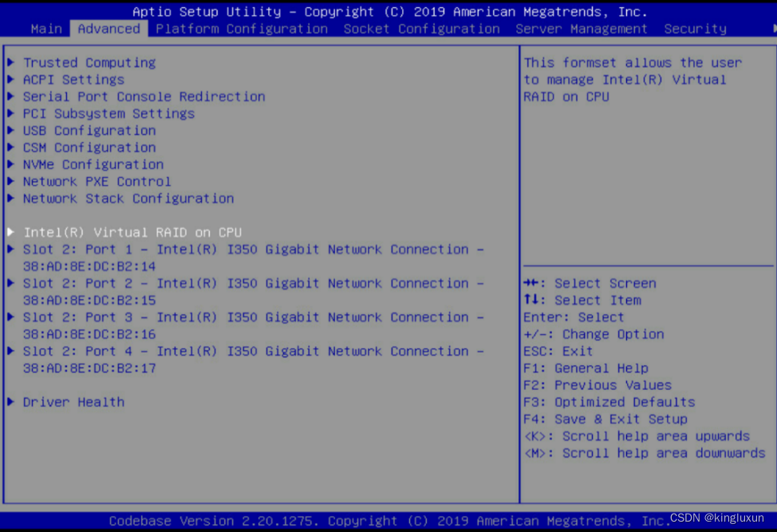Click the F4: Save & Exit Setup legend
The height and width of the screenshot is (532, 777).
[608, 418]
